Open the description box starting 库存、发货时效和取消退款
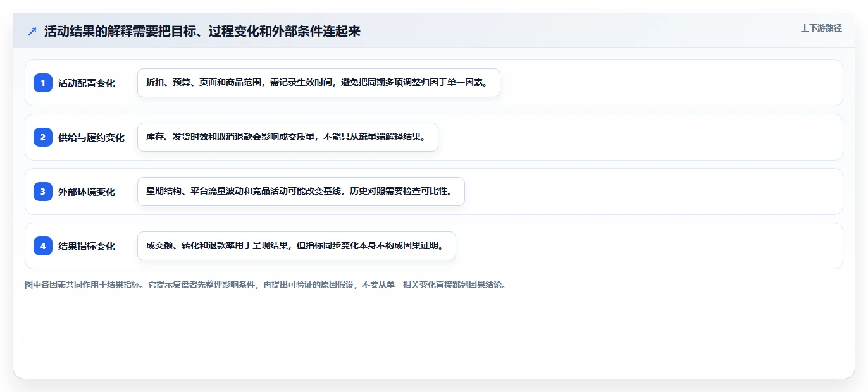Image resolution: width=868 pixels, height=392 pixels. [288, 137]
